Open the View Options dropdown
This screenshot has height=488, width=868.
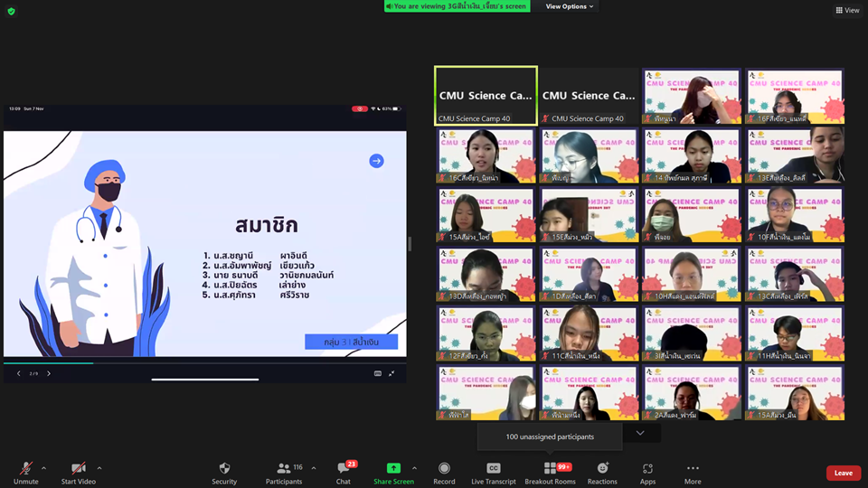570,6
